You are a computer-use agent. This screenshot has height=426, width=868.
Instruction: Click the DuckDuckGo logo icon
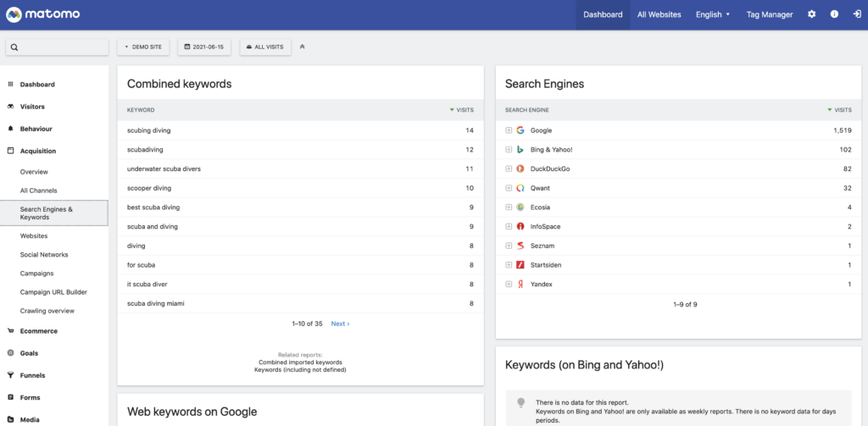click(x=520, y=169)
